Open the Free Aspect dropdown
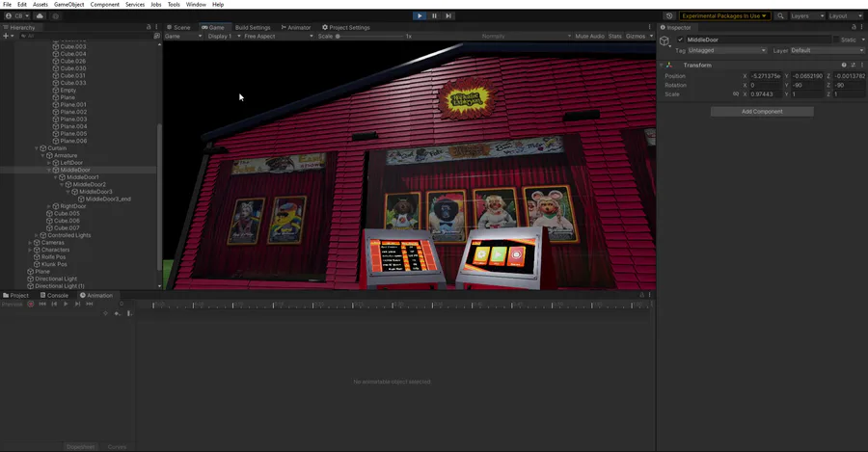Viewport: 868px width, 452px height. pos(278,36)
